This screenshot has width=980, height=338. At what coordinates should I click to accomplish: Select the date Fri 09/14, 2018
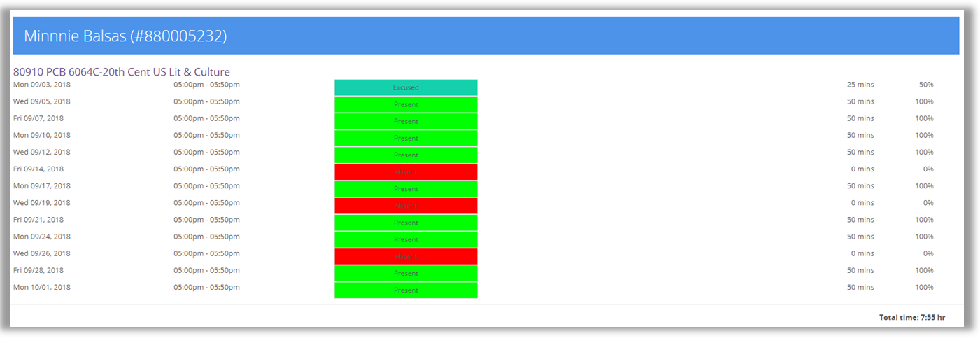pos(38,169)
